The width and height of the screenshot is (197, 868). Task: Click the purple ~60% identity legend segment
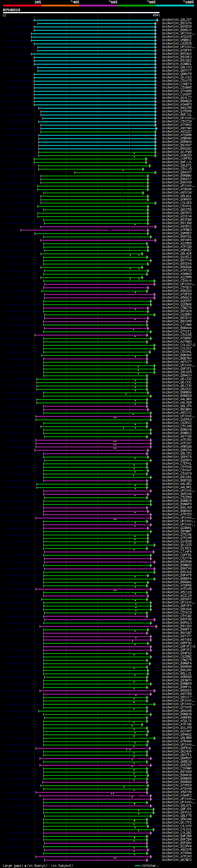coord(98,6)
